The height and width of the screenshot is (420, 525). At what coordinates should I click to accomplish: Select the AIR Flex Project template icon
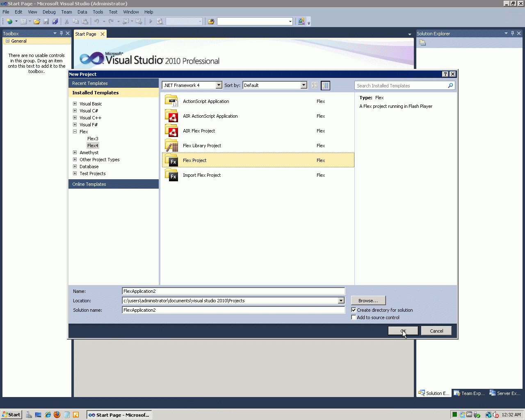click(x=171, y=131)
